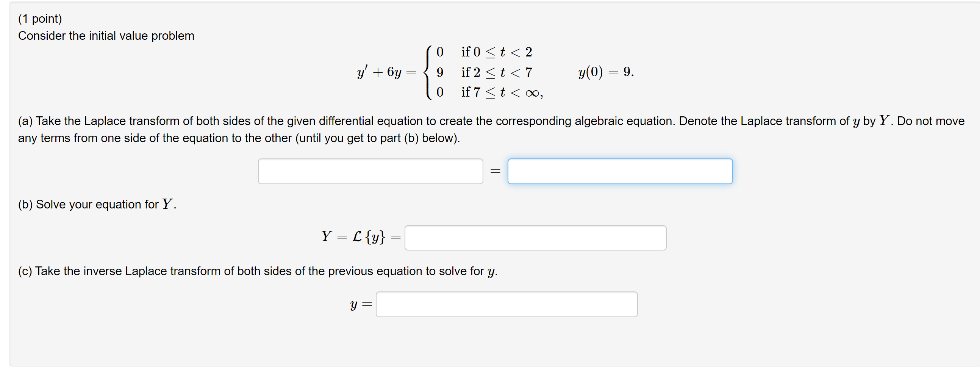
Task: Select the (1 point) label text
Action: click(40, 18)
